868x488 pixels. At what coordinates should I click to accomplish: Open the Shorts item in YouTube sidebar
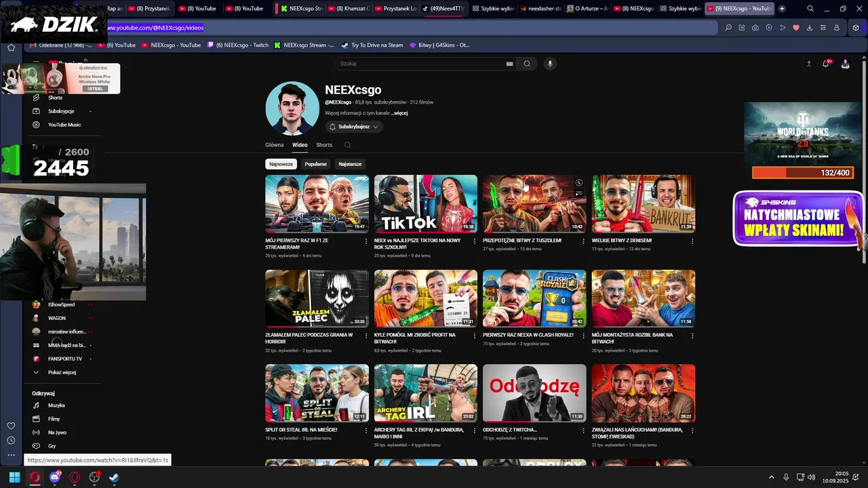click(x=56, y=98)
